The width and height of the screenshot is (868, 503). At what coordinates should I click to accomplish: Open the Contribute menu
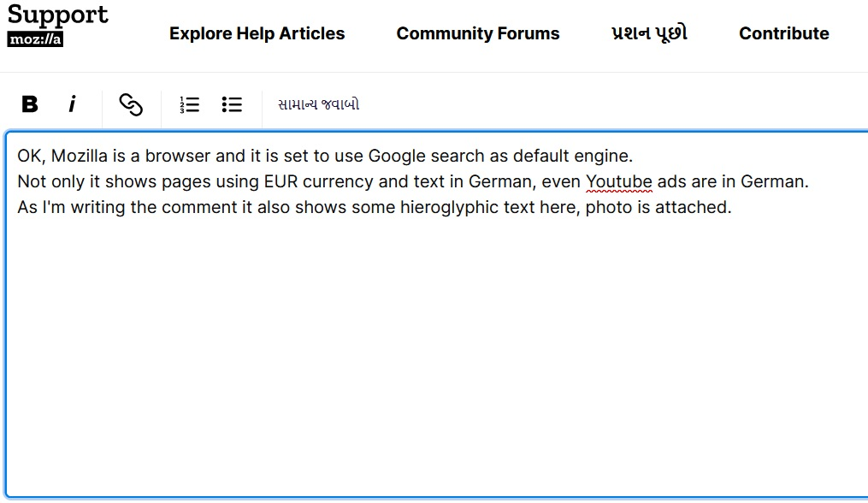(783, 33)
